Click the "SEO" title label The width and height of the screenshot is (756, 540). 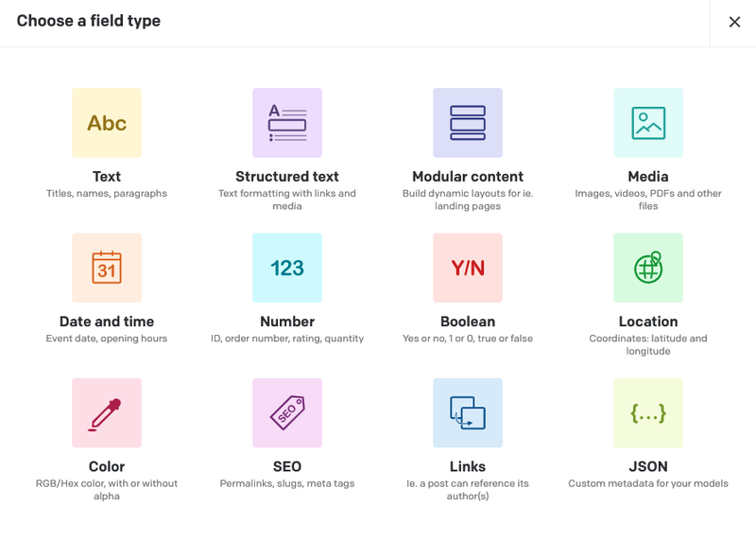[x=287, y=466]
